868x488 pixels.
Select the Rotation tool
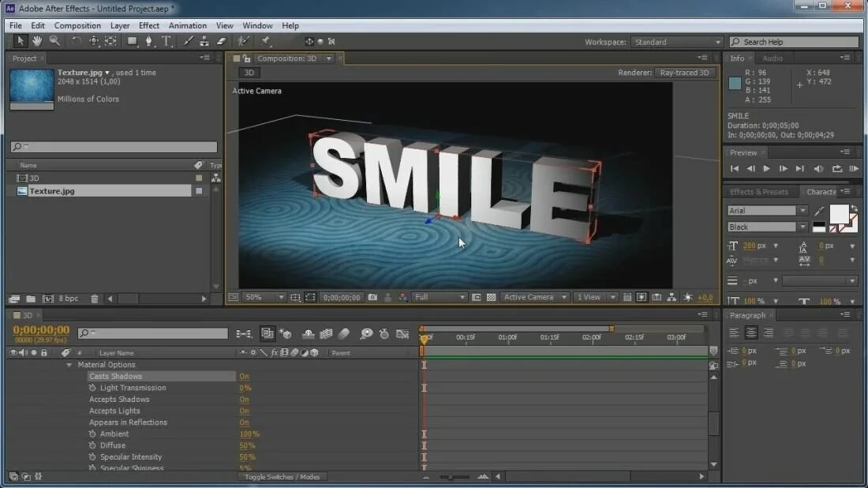pyautogui.click(x=77, y=41)
